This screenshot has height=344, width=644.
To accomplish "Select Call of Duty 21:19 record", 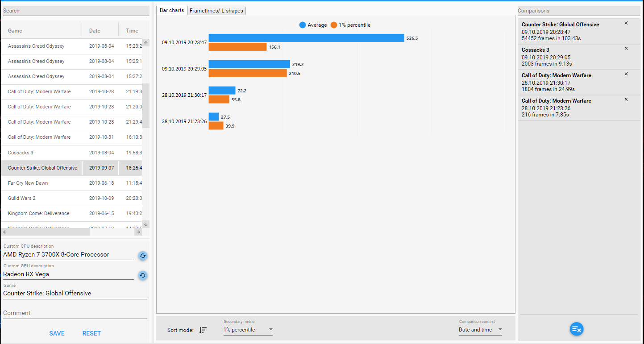I will point(71,91).
